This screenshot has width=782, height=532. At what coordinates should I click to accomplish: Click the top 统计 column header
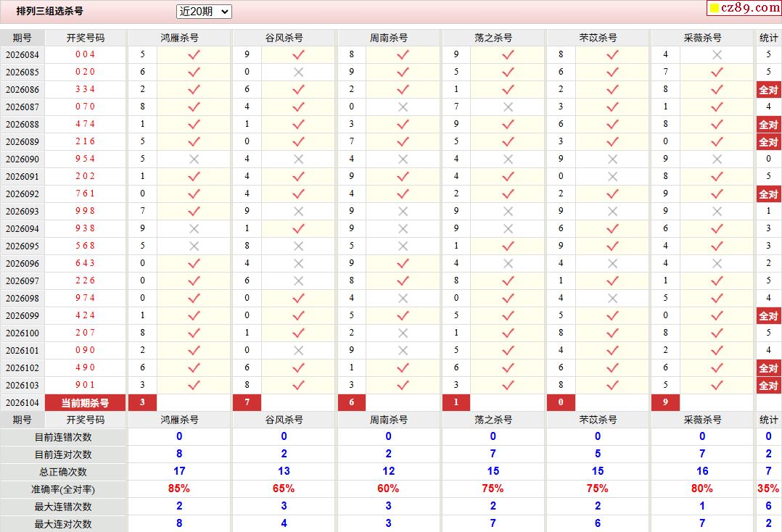768,38
